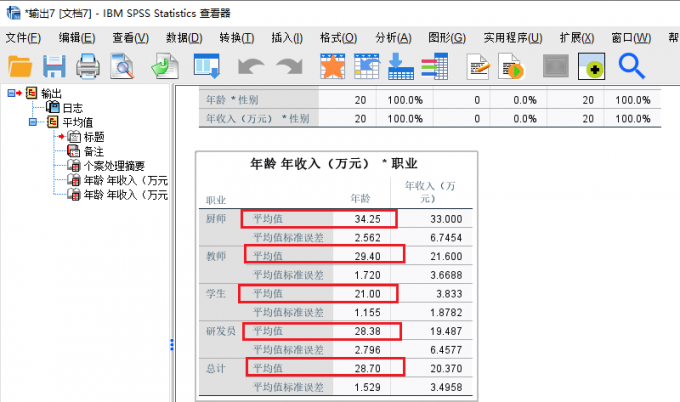Click the value 28.38 for 研发员 mean age
This screenshot has height=402, width=680.
pos(367,331)
